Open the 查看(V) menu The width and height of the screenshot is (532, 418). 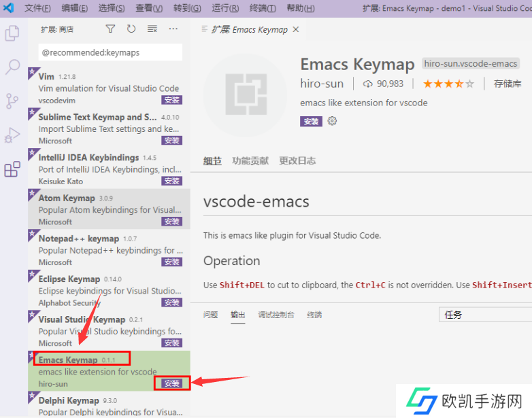149,7
